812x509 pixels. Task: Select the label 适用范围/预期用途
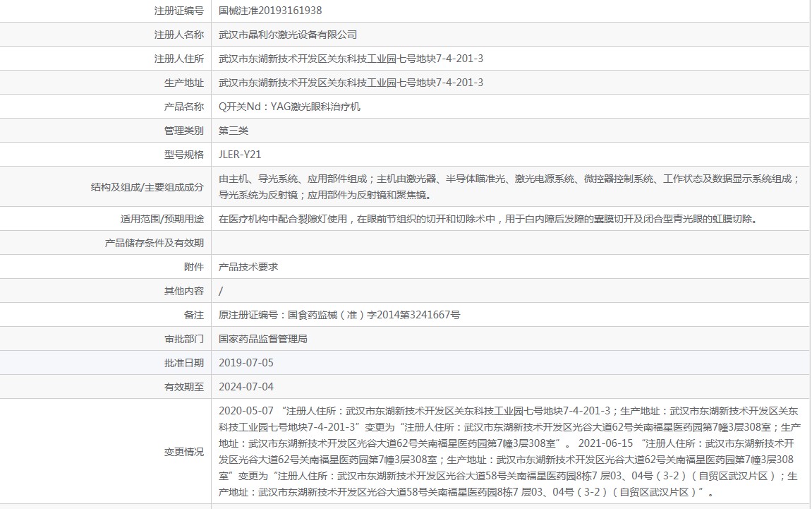tap(162, 219)
